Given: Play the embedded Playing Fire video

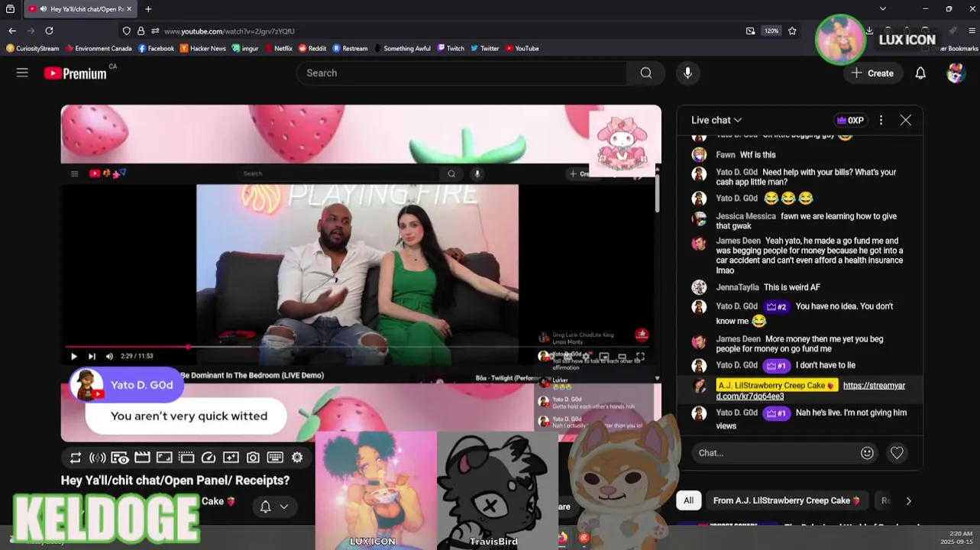Looking at the screenshot, I should [74, 356].
